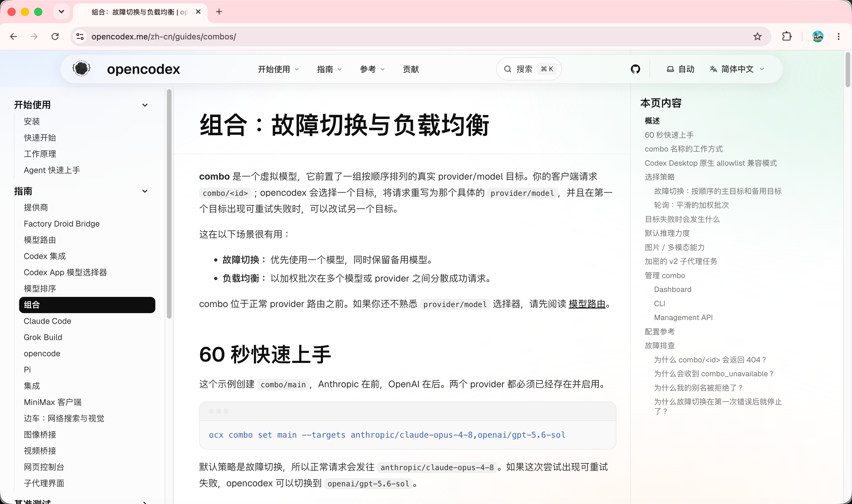Open the 模型路由 sidebar item
This screenshot has width=852, height=504.
tap(40, 240)
